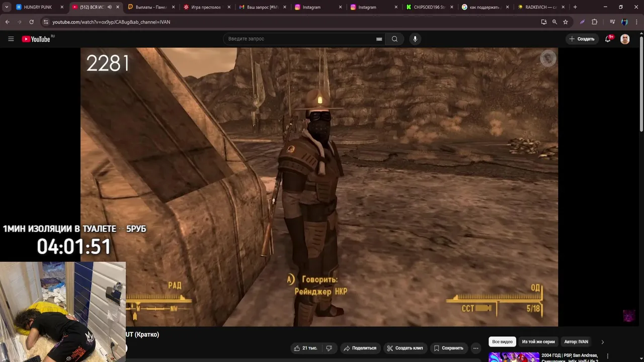The height and width of the screenshot is (362, 644).
Task: Close the HUNGRY PUNK tab
Action: [x=62, y=7]
